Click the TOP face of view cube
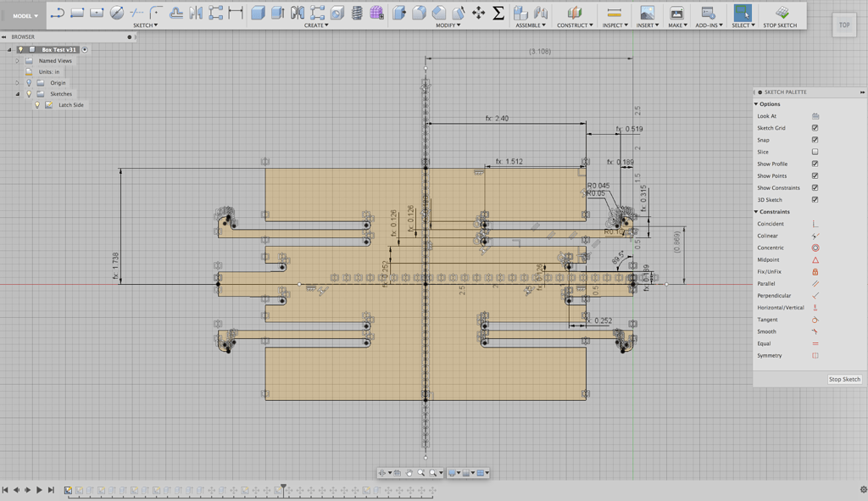 [x=844, y=25]
